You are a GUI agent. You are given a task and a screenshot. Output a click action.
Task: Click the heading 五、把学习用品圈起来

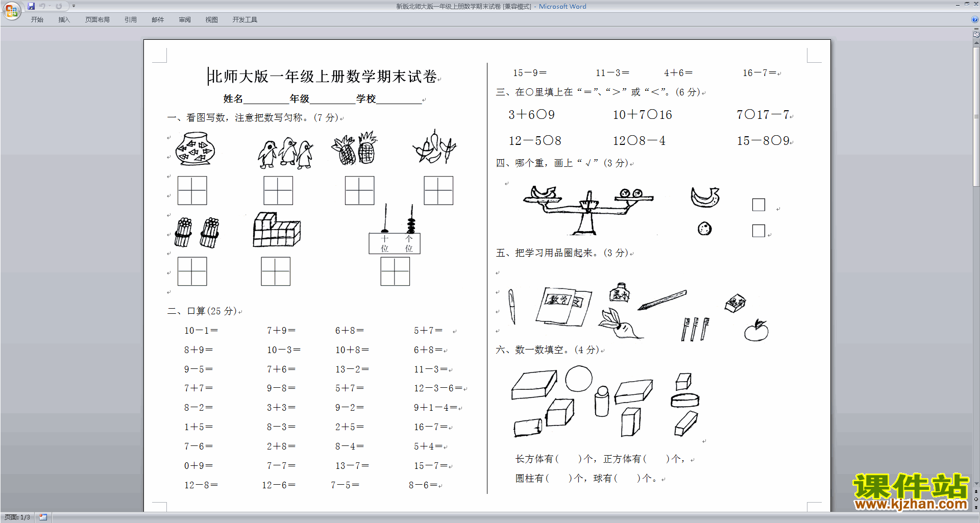click(x=561, y=253)
